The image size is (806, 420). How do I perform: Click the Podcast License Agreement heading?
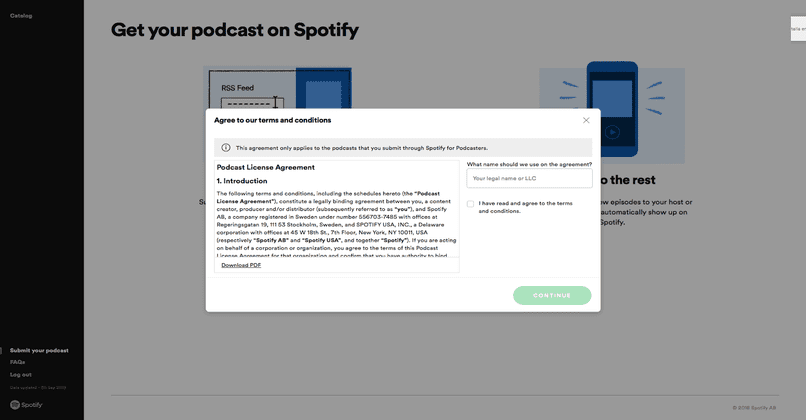coord(265,168)
